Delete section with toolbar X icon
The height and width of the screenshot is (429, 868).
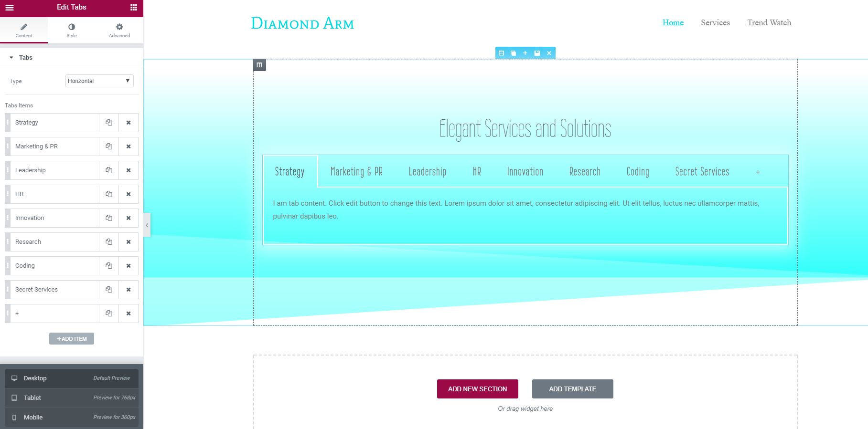point(549,53)
